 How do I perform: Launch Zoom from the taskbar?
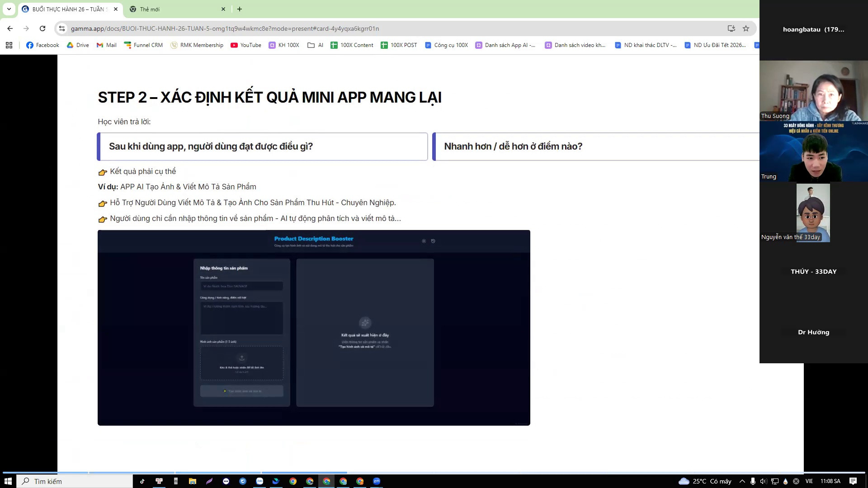click(x=377, y=481)
